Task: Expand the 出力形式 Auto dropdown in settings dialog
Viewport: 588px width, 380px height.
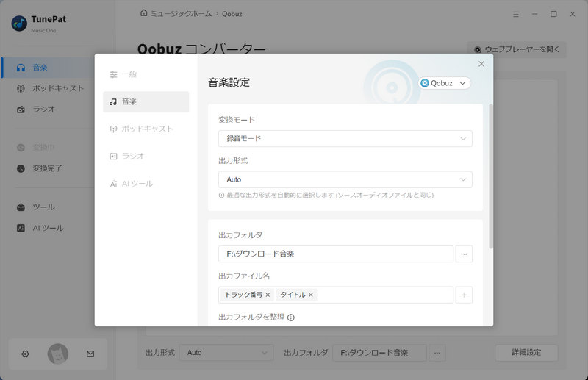Action: coord(345,179)
